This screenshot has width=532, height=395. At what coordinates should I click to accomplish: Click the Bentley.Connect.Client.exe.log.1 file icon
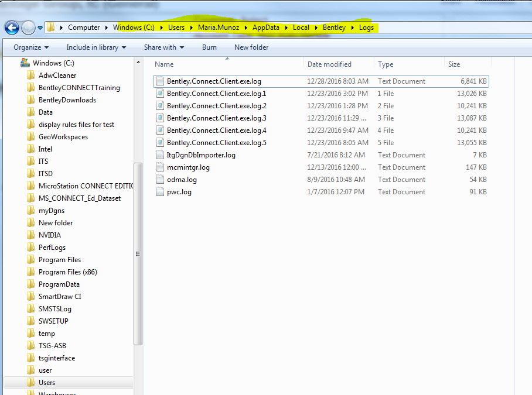tap(160, 94)
